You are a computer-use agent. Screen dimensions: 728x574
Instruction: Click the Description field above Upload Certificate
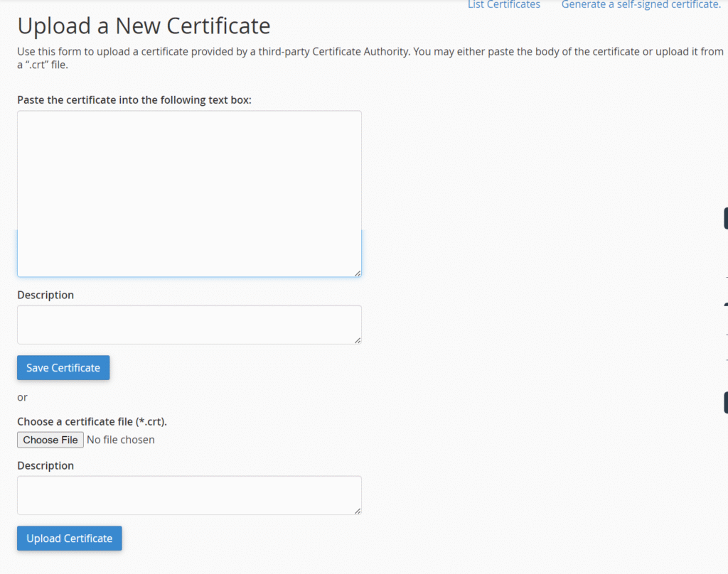(189, 495)
